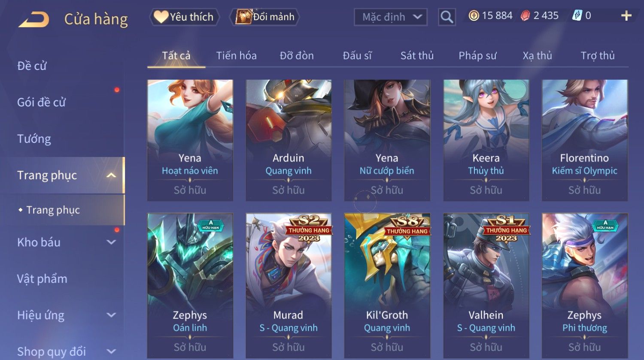Viewport: 644px width, 360px height.
Task: Open the Mặc định sort dropdown
Action: [x=391, y=17]
